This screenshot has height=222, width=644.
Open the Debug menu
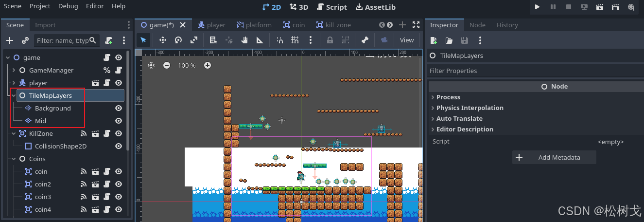[x=68, y=6]
